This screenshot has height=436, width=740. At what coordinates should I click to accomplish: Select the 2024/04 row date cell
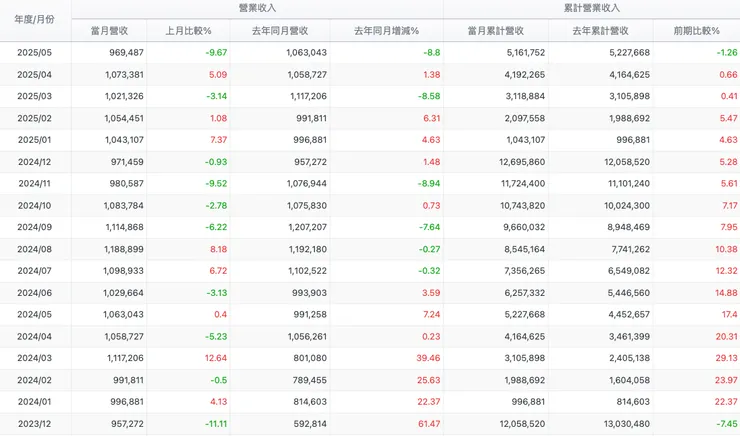(34, 336)
